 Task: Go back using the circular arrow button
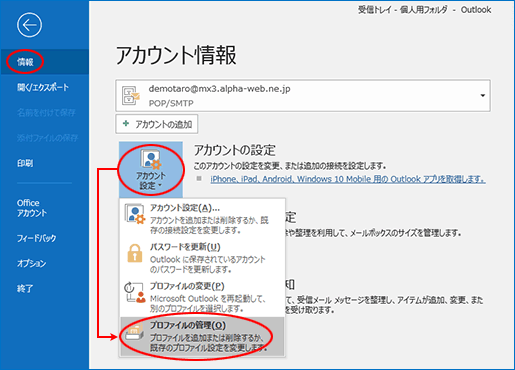click(x=29, y=25)
